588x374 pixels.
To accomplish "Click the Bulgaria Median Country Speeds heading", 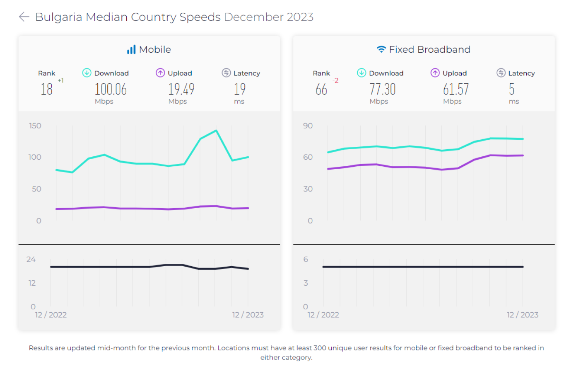I will pos(128,17).
